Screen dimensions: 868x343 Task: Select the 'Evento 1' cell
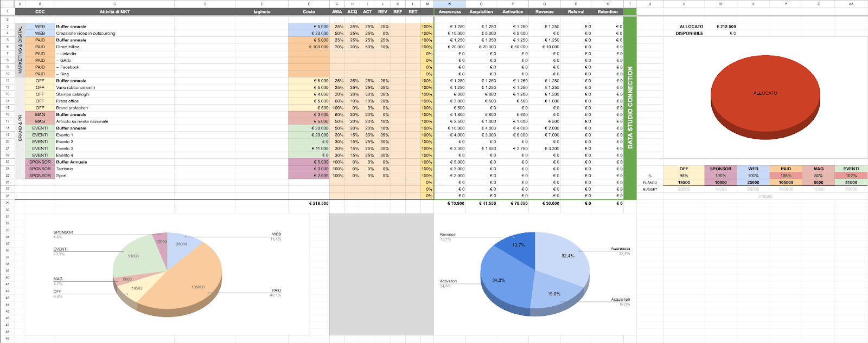[x=114, y=135]
